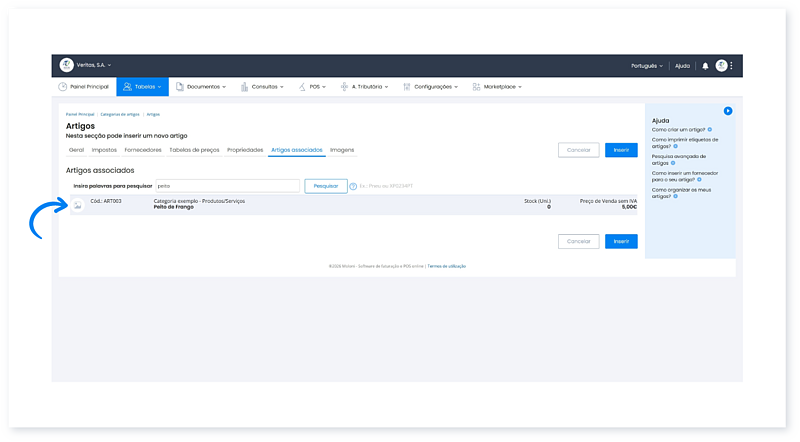Viewport: 800px width, 442px height.
Task: Click the search keywords input field
Action: (x=228, y=186)
